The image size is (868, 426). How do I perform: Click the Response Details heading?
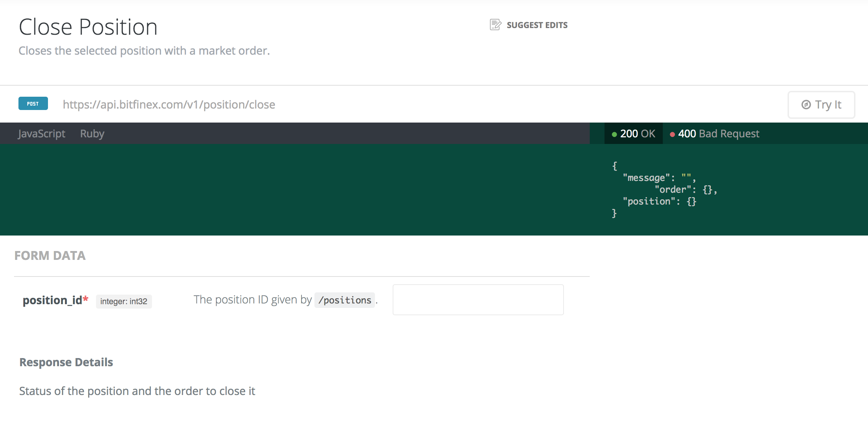pyautogui.click(x=66, y=362)
